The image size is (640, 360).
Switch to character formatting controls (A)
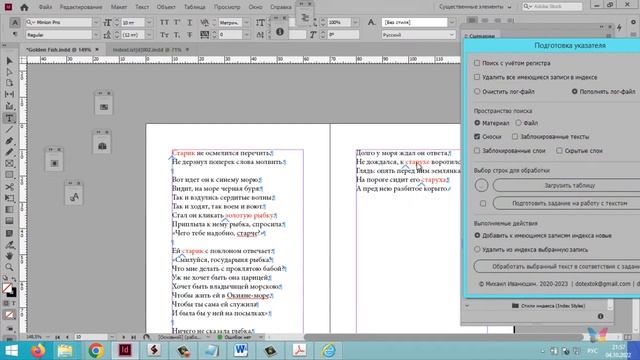pyautogui.click(x=15, y=22)
